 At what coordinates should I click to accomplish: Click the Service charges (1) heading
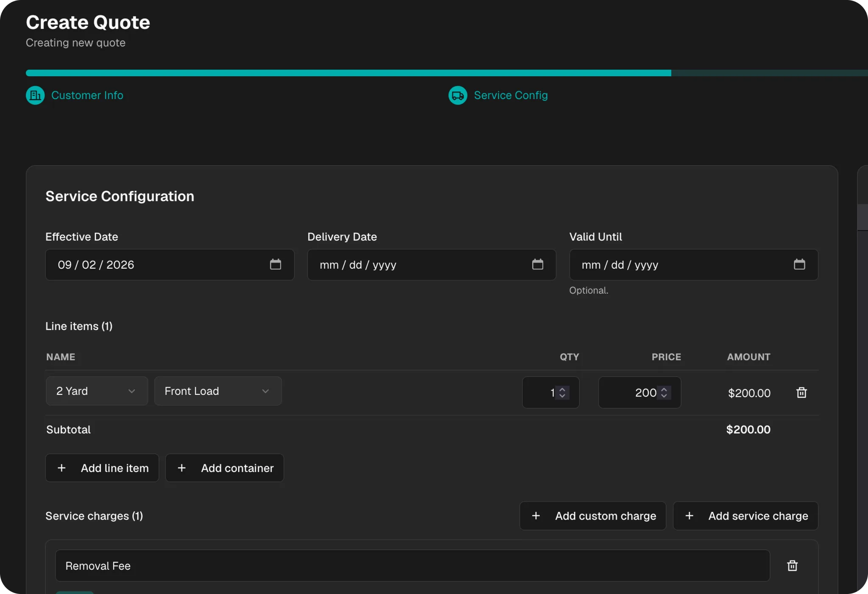click(94, 516)
